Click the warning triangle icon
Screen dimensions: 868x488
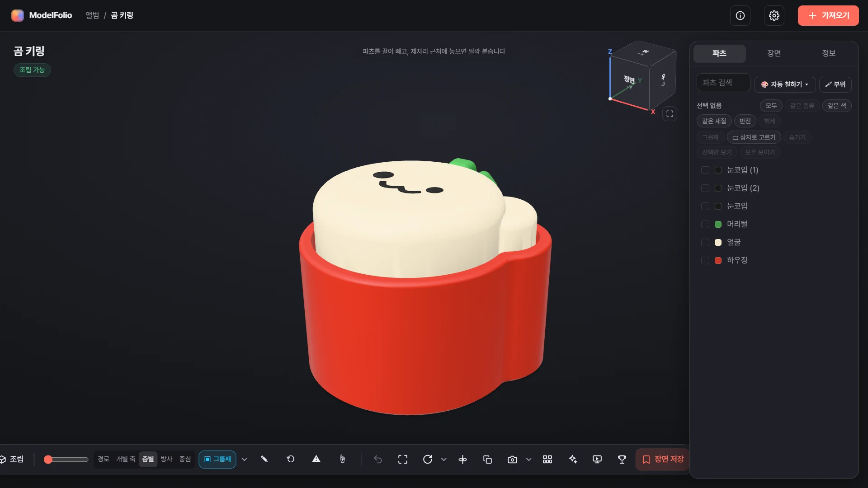(x=316, y=459)
